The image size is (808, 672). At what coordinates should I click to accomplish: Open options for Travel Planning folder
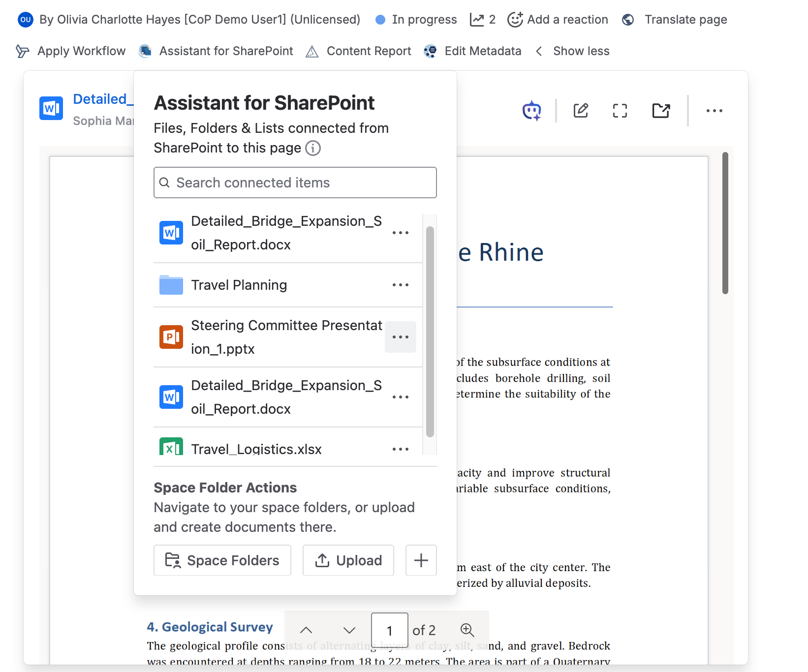click(x=401, y=285)
